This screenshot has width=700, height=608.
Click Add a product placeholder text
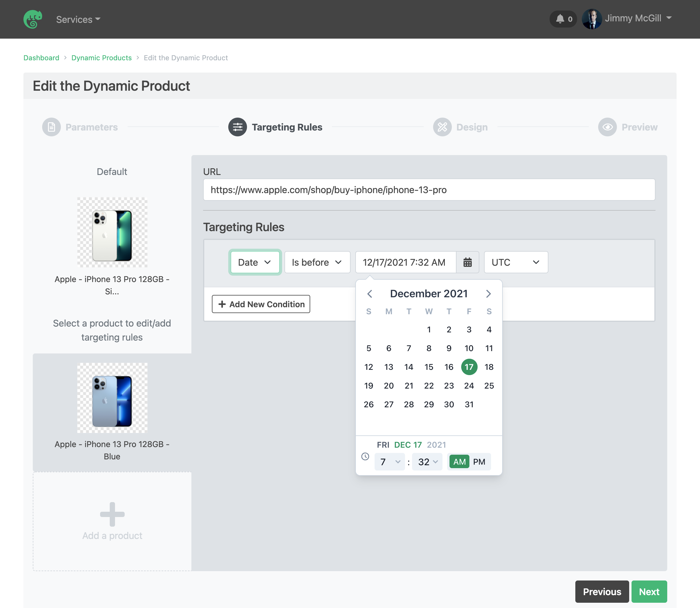112,535
